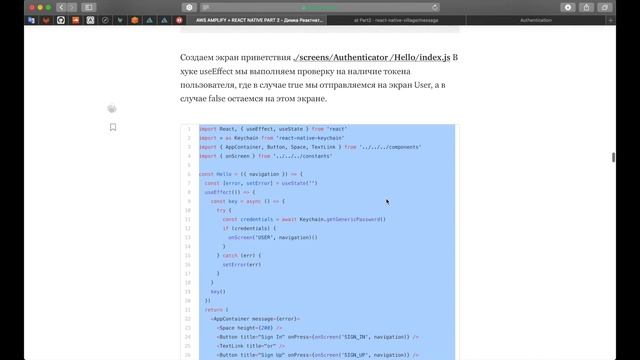Image resolution: width=640 pixels, height=360 pixels.
Task: Click the AppContainer message={error} line
Action: [x=255, y=319]
